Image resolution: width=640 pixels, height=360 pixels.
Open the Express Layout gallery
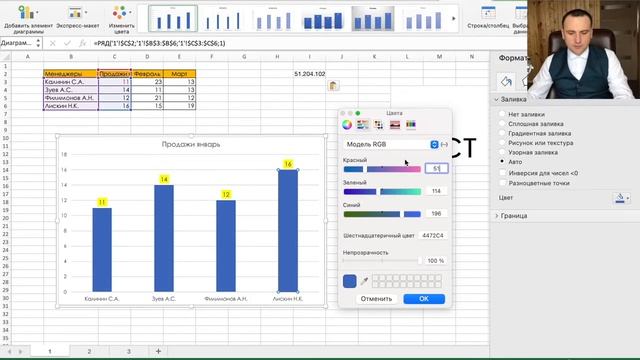pyautogui.click(x=78, y=17)
